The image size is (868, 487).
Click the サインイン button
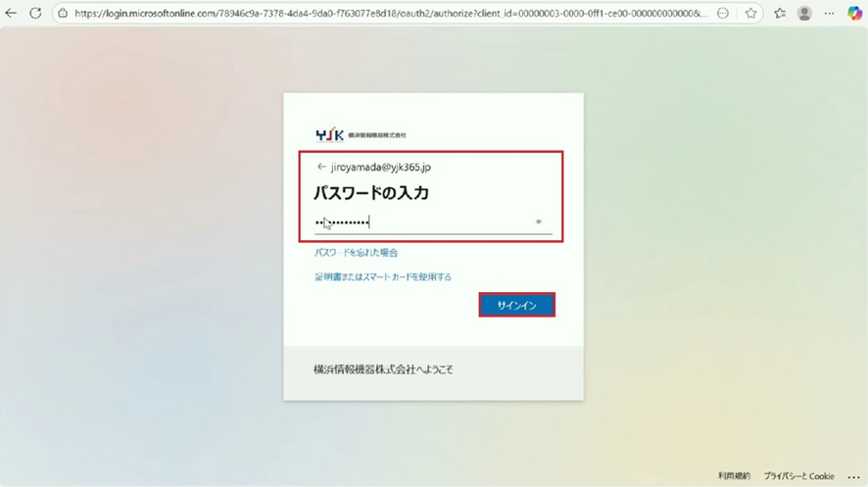[x=516, y=306]
